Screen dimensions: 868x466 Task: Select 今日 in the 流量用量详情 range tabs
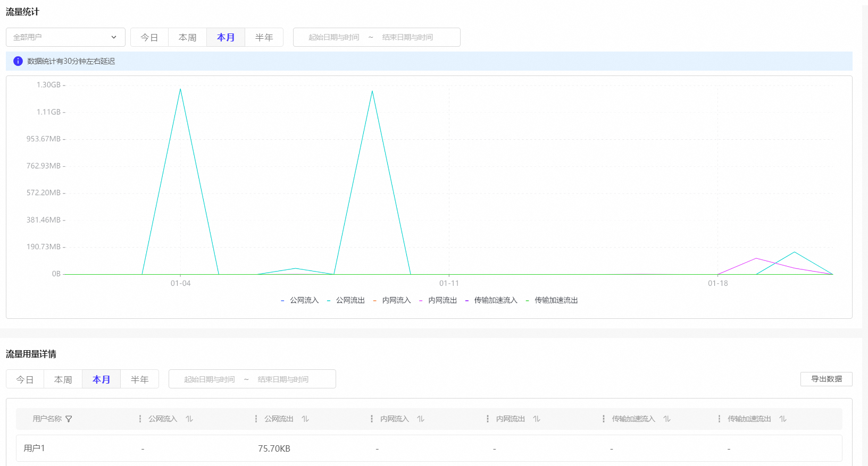25,379
